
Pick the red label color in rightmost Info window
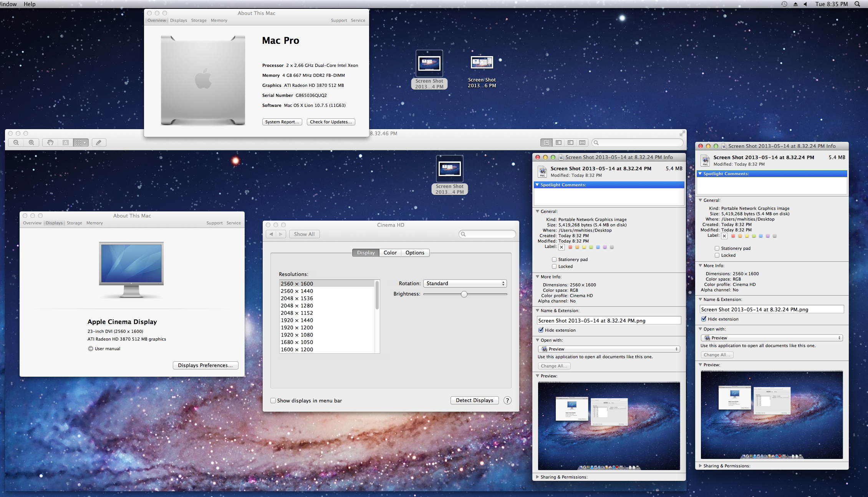point(733,236)
